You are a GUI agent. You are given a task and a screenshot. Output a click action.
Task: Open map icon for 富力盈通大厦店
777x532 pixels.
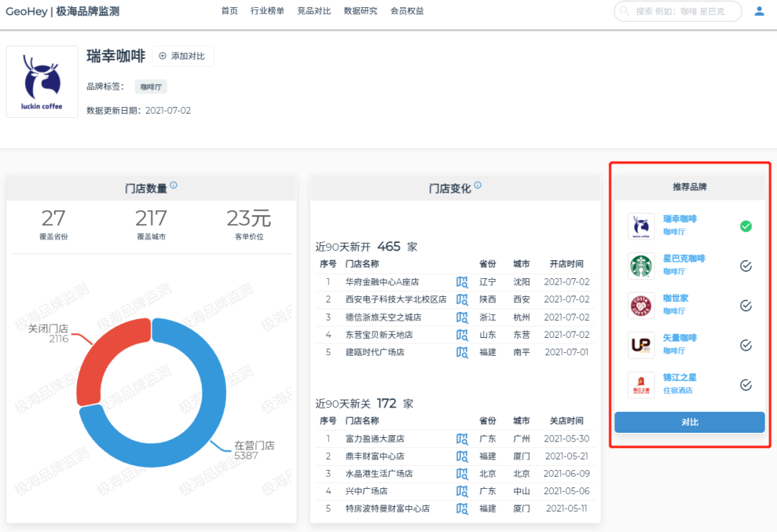coord(462,439)
